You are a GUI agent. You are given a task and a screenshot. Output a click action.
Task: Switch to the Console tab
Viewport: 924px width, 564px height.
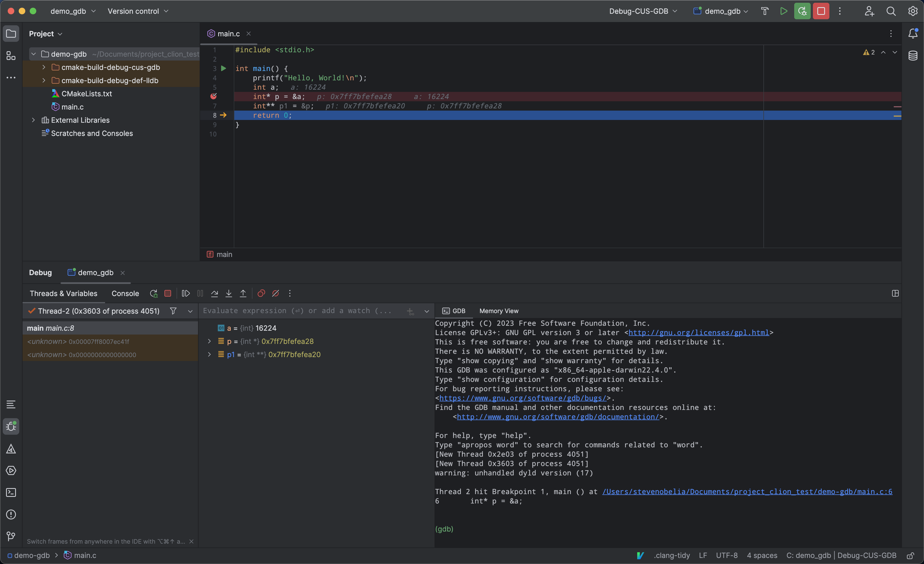(x=125, y=294)
